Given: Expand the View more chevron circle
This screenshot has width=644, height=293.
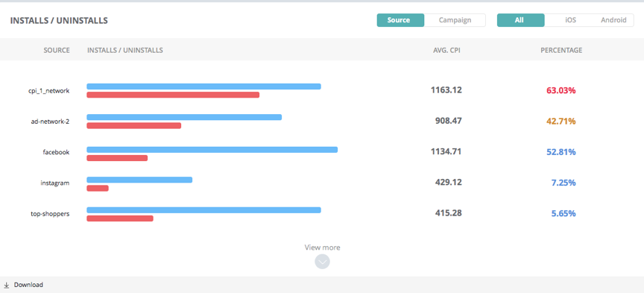Looking at the screenshot, I should (323, 262).
